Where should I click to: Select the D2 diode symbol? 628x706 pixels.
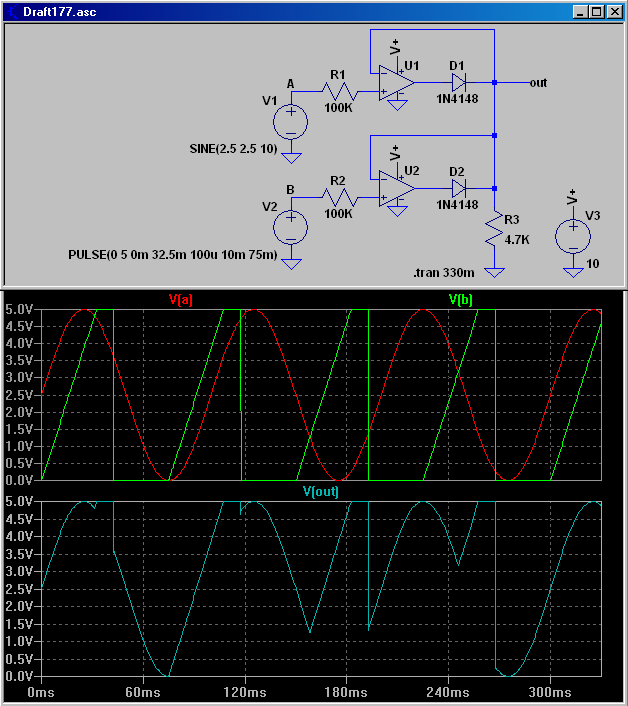pos(459,188)
